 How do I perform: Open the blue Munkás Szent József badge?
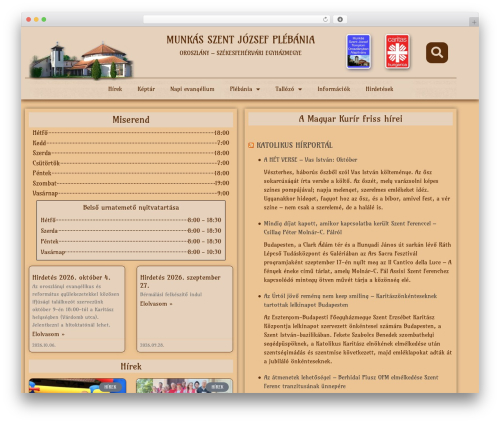coord(358,51)
